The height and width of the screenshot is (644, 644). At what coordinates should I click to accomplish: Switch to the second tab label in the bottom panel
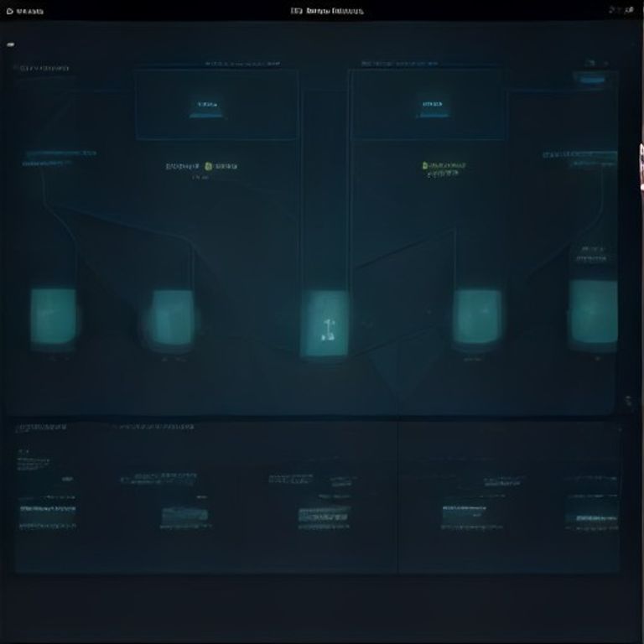pos(153,427)
